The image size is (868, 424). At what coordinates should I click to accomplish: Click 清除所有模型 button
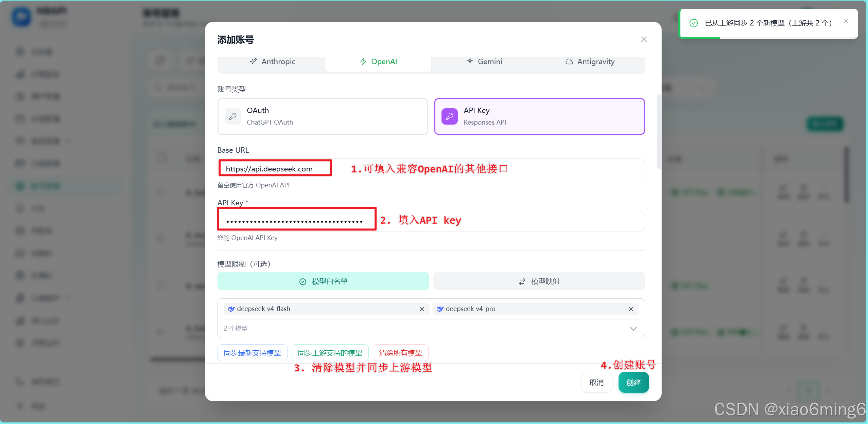point(400,353)
